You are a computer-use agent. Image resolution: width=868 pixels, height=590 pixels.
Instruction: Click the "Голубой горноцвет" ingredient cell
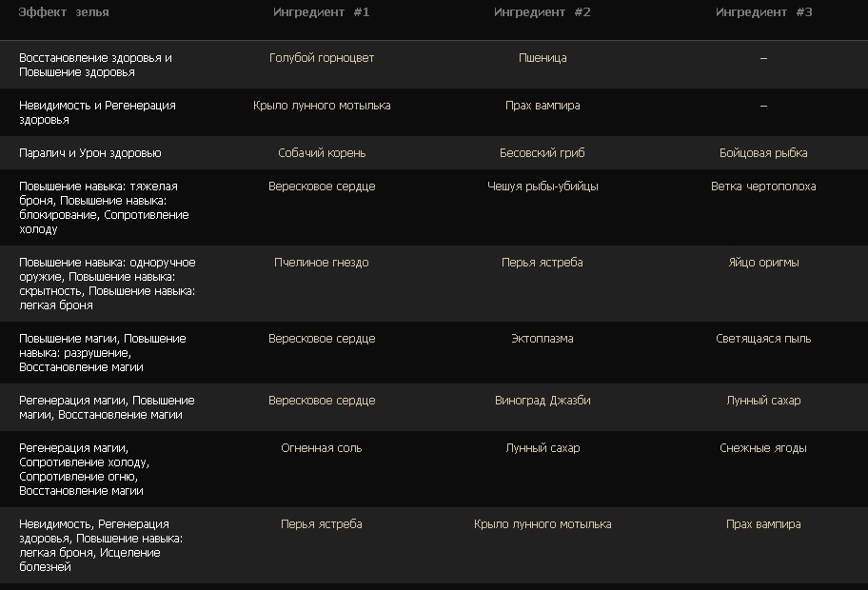click(x=322, y=58)
